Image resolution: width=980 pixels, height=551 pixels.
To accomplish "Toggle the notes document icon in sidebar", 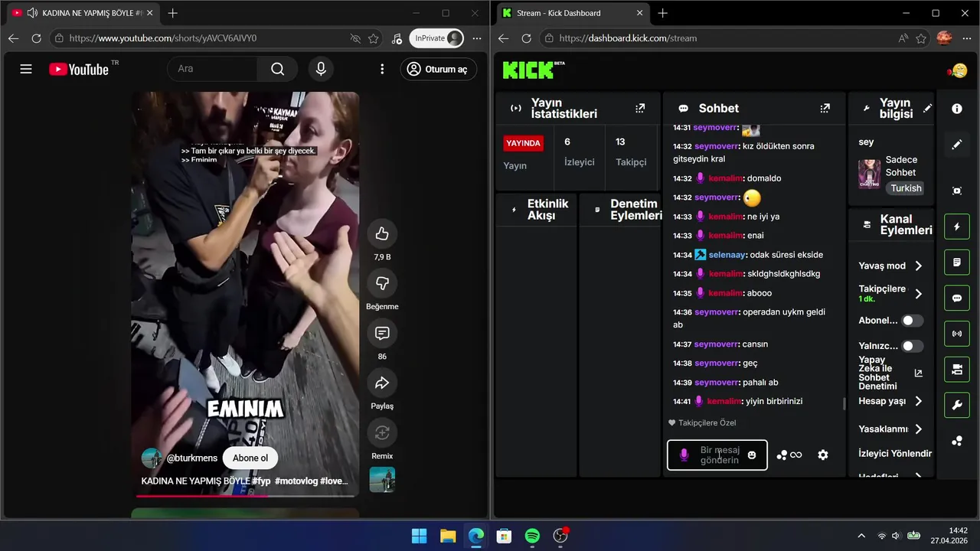I will click(957, 262).
